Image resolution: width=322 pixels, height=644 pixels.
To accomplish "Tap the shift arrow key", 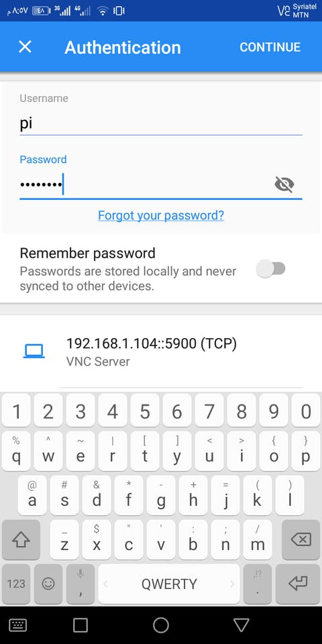I will (21, 540).
